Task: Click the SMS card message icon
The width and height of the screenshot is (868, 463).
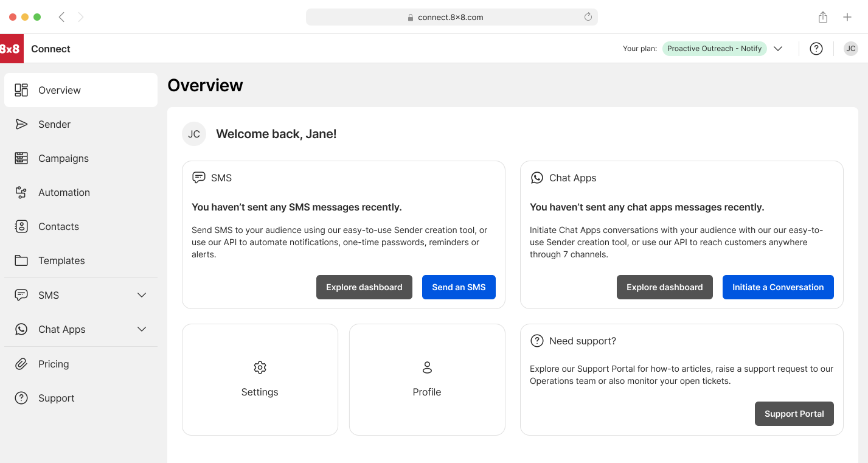Action: tap(198, 178)
